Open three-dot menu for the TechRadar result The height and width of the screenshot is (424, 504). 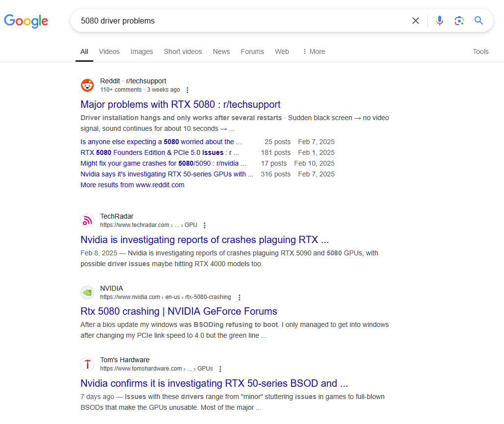tap(205, 225)
